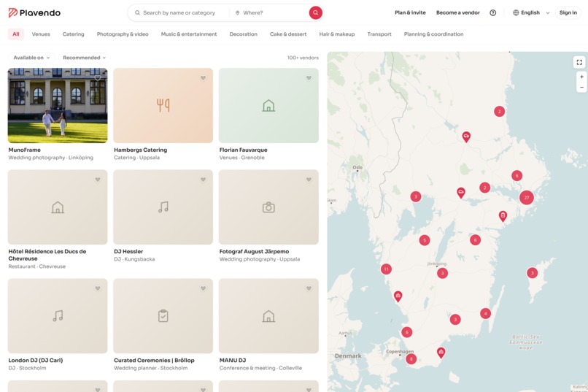
Task: Open map fullscreen view
Action: (579, 62)
